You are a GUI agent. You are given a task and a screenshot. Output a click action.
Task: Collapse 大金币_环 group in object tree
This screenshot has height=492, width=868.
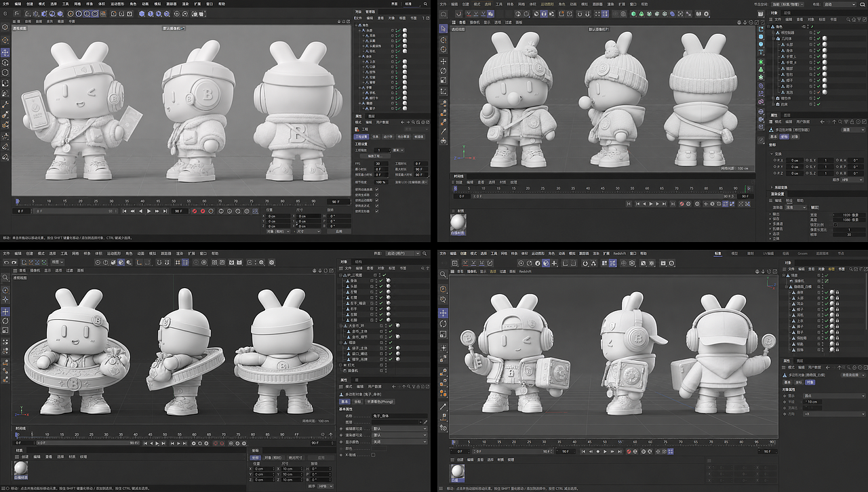[341, 326]
